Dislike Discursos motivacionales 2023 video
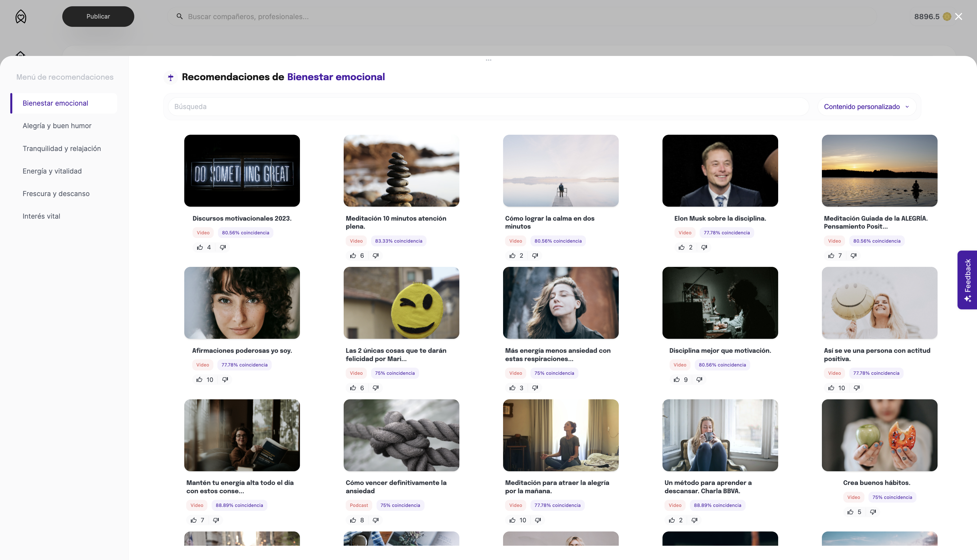977x560 pixels. tap(223, 247)
